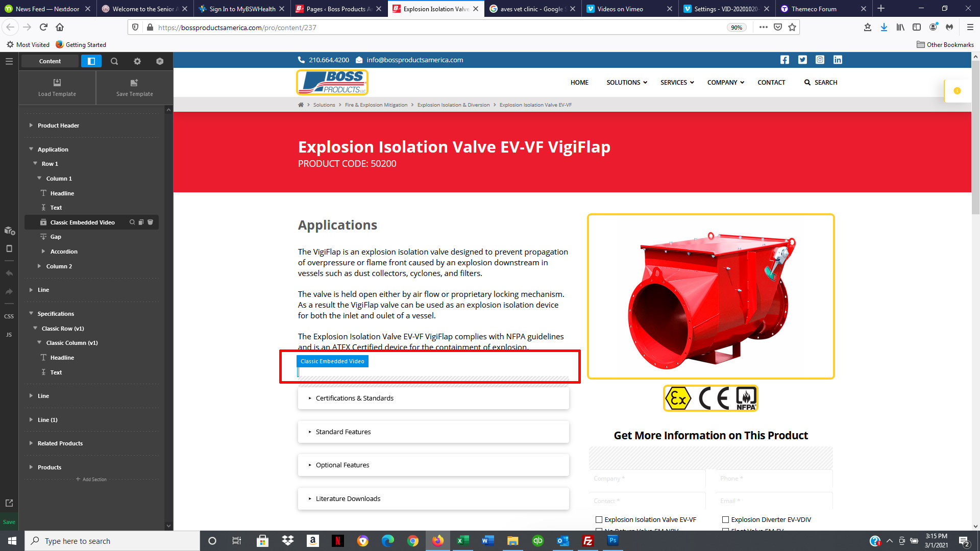The width and height of the screenshot is (980, 551).
Task: Open Firefox library icon
Action: pos(900,28)
